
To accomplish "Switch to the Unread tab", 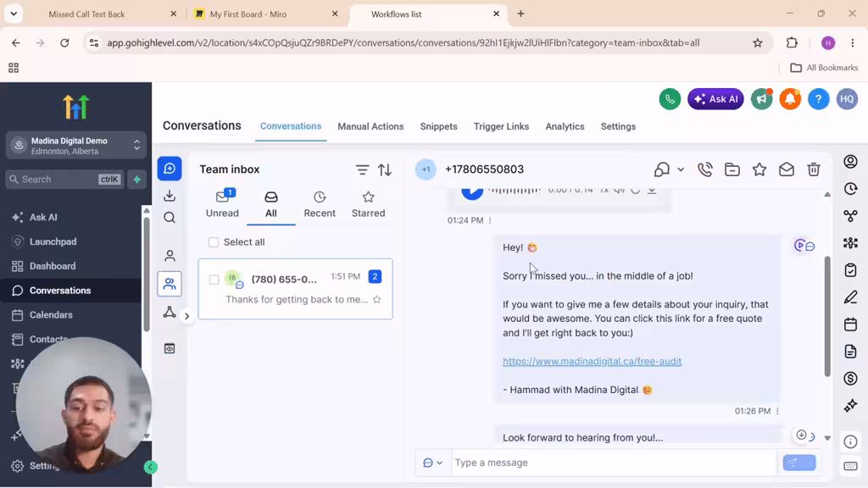I will 222,203.
